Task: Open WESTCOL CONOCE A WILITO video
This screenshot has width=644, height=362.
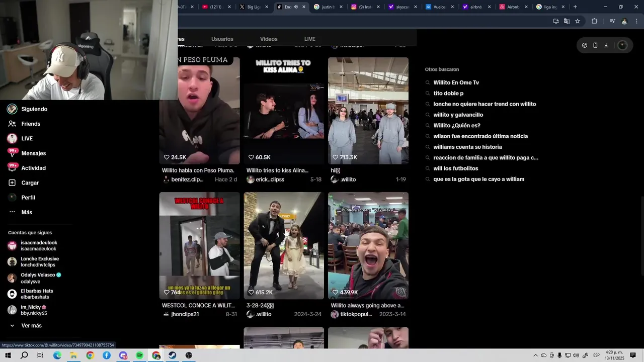Action: coord(200,246)
